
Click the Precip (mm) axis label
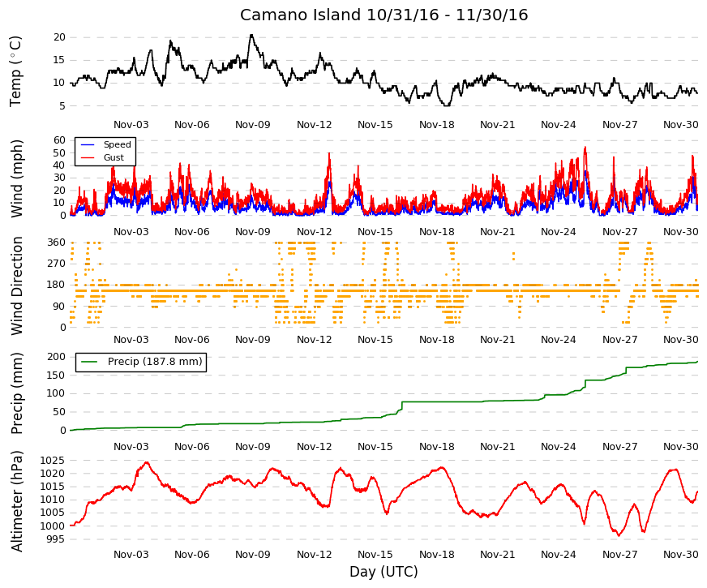[x=16, y=393]
